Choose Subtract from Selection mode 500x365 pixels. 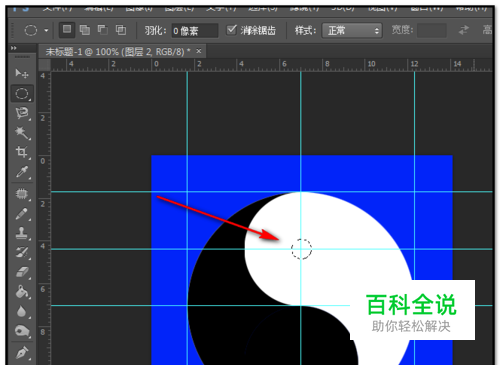point(103,30)
